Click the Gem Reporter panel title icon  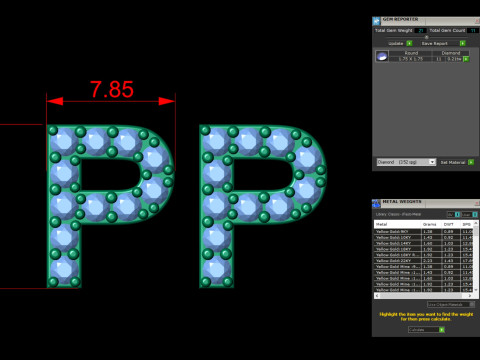coord(376,21)
